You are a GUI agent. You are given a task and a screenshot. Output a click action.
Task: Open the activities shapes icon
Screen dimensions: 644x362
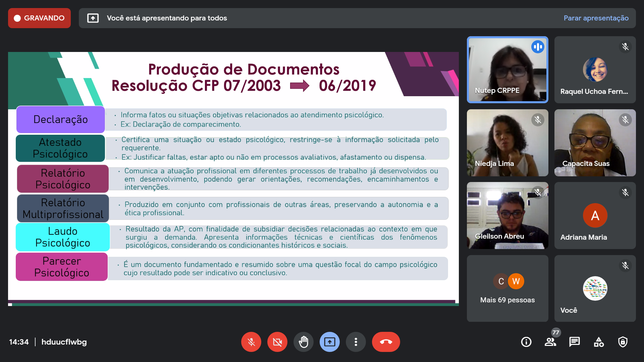(599, 342)
